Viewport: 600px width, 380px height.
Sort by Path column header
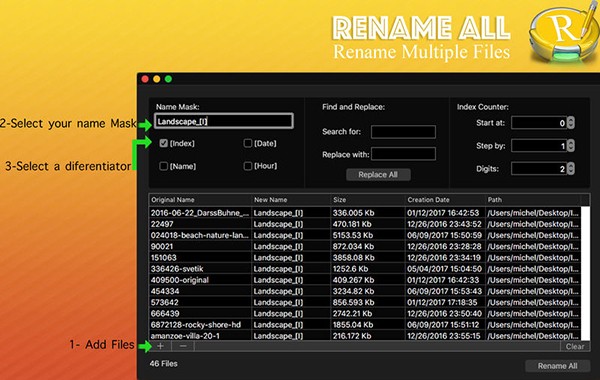tap(533, 200)
